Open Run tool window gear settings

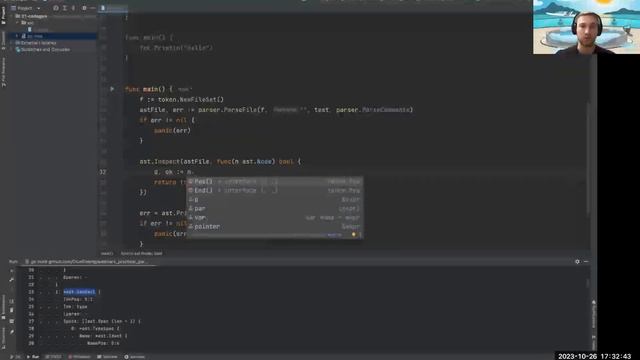(x=577, y=262)
